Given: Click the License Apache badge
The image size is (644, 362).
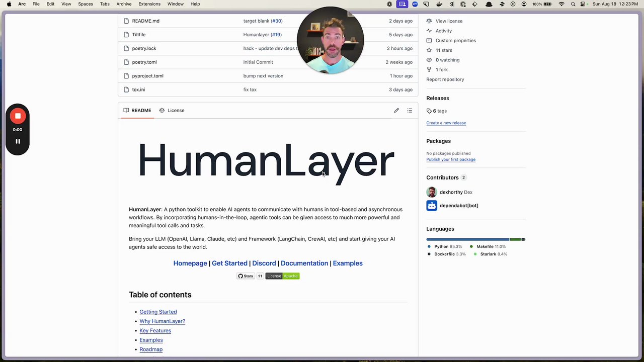Looking at the screenshot, I should (282, 276).
